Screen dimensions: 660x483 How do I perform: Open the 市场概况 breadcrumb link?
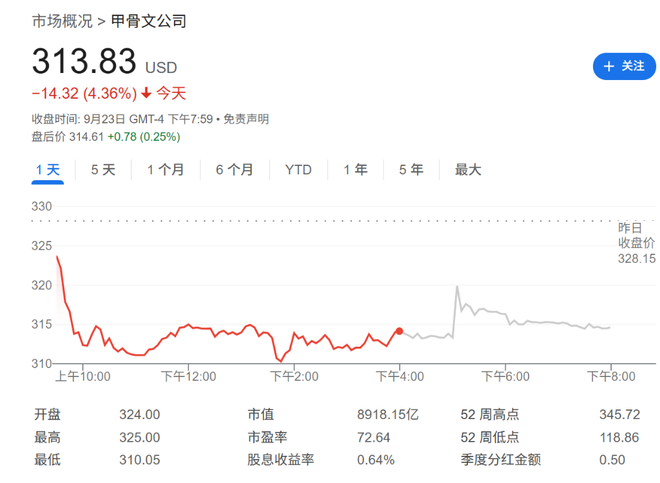click(x=62, y=21)
